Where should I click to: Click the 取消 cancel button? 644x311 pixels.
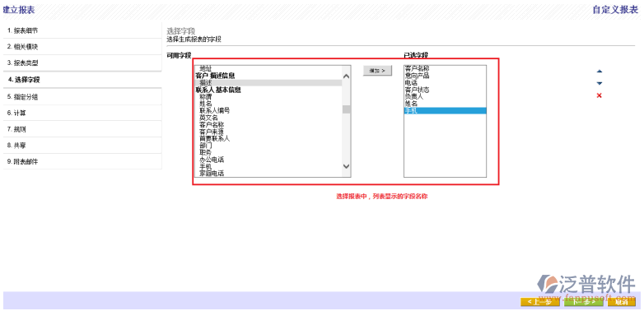(622, 302)
